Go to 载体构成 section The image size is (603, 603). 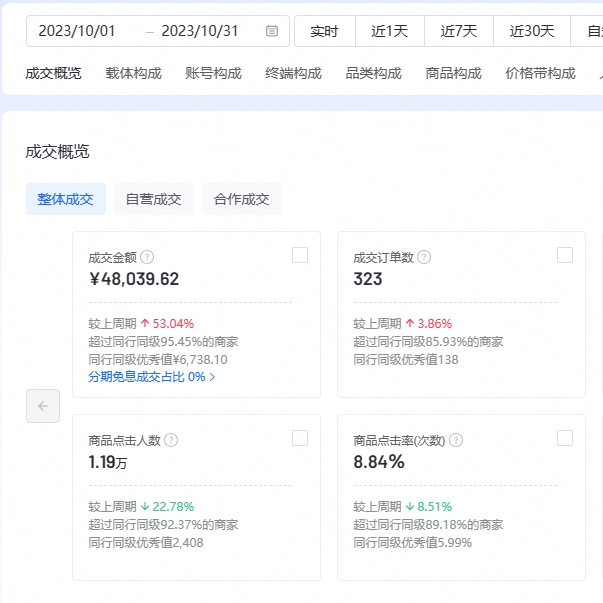(133, 73)
